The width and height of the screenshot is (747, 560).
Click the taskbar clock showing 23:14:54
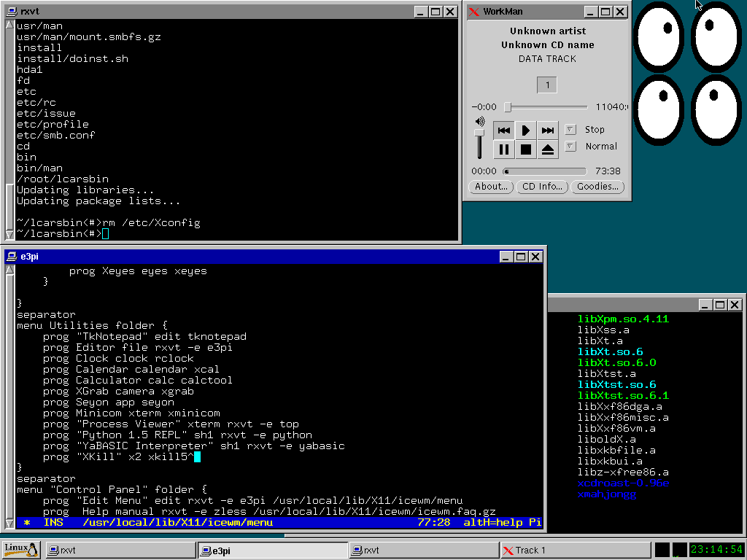pyautogui.click(x=716, y=550)
